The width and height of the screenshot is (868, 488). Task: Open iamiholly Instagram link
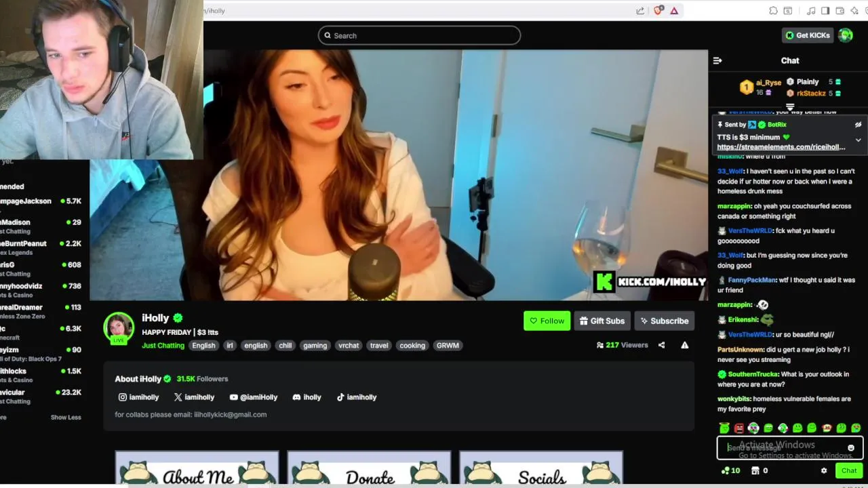click(138, 397)
